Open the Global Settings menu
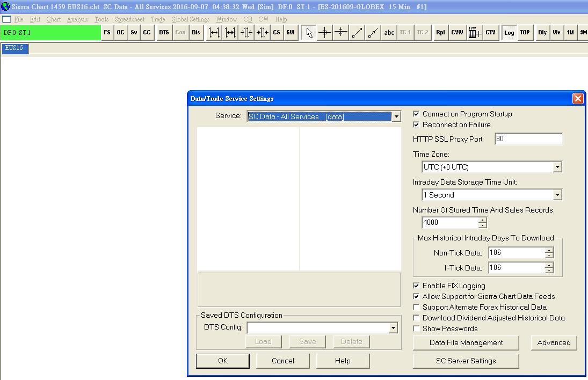This screenshot has width=588, height=380. tap(190, 19)
